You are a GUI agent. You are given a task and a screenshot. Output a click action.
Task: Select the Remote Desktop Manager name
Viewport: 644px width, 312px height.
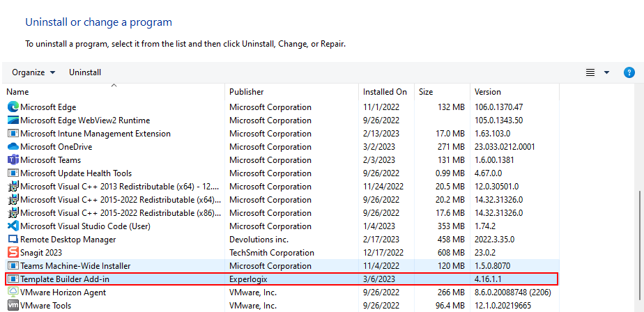tap(68, 240)
